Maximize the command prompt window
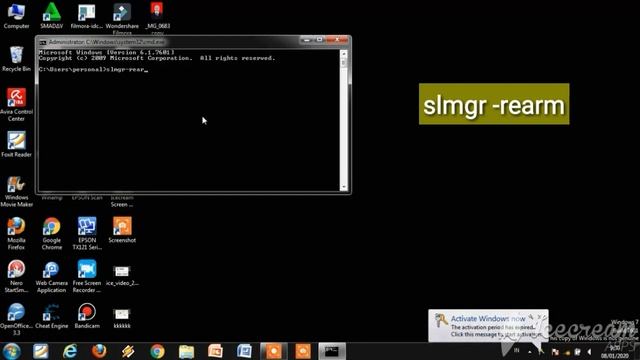Image resolution: width=640 pixels, height=360 pixels. tap(319, 40)
